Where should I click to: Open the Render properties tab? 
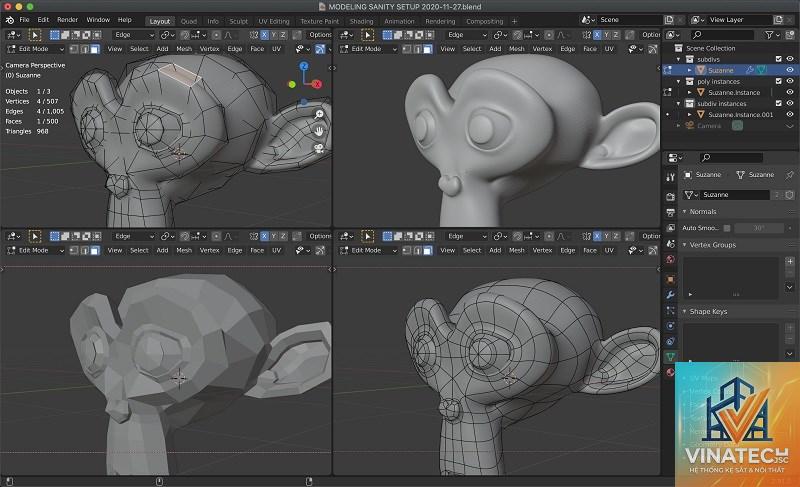coord(670,197)
